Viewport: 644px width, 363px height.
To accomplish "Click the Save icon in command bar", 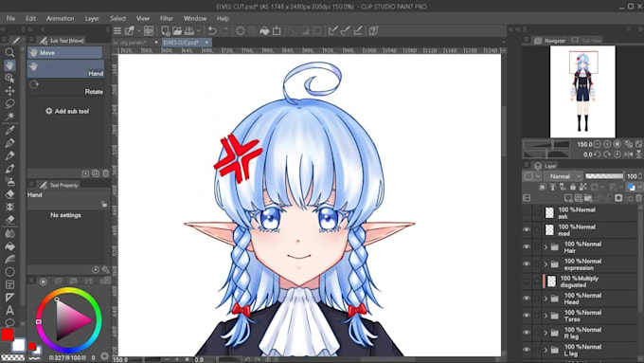I will point(189,31).
